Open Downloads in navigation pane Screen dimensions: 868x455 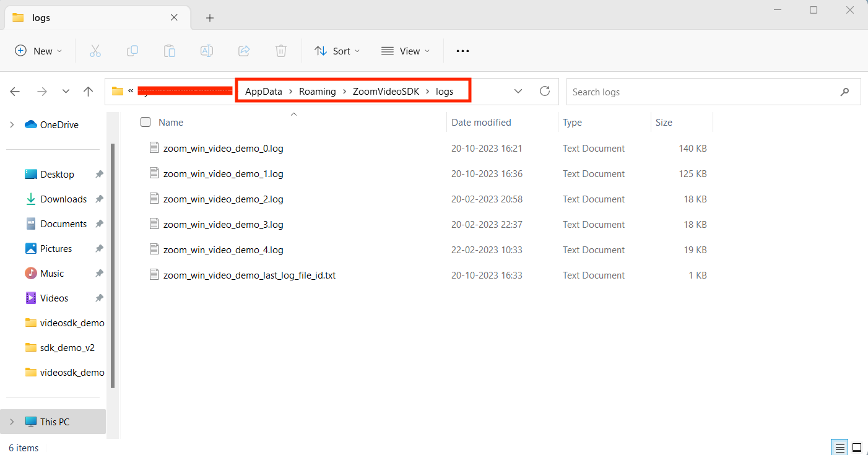coord(63,199)
